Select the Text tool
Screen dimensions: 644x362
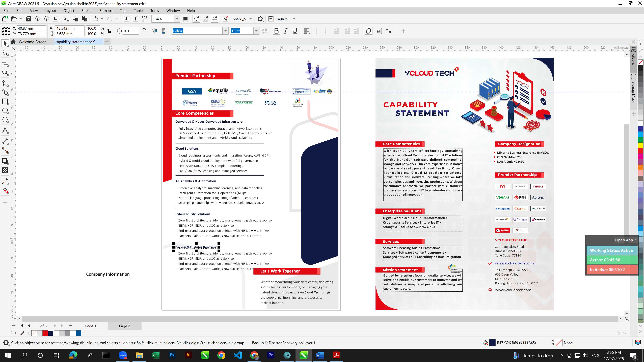5,130
